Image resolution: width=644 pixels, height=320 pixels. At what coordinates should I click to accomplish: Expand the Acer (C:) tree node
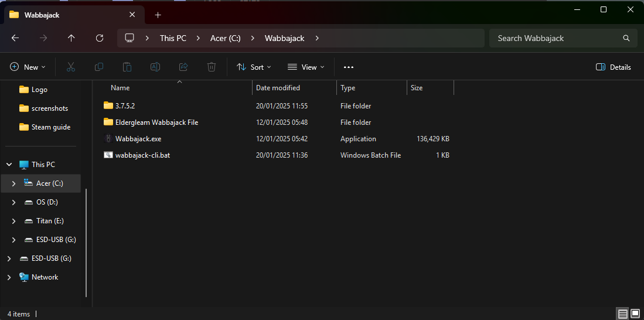point(13,183)
